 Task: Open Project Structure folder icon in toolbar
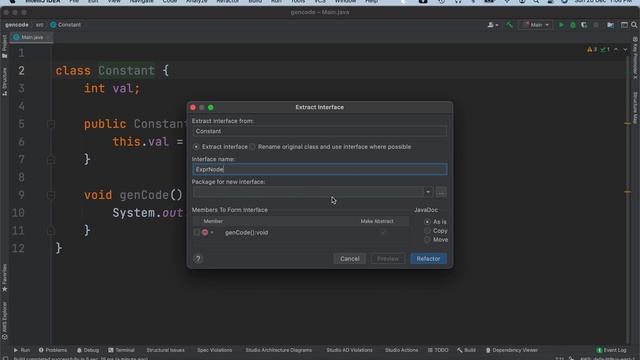[x=611, y=25]
